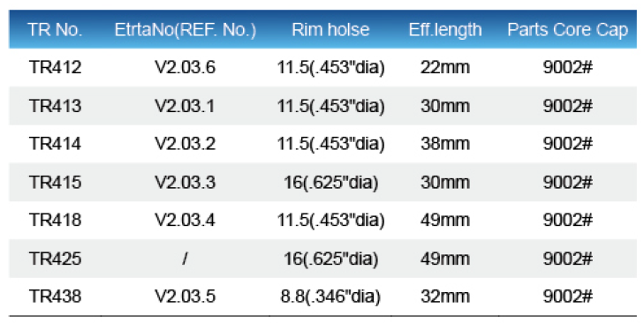Screen dimensions: 644x323
Task: Click the Rim holse column header
Action: pyautogui.click(x=330, y=30)
